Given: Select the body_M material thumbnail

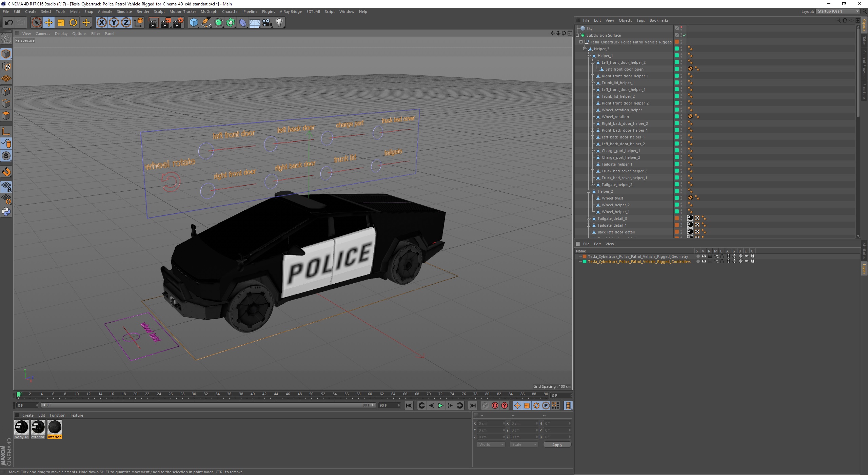Looking at the screenshot, I should click(x=21, y=427).
